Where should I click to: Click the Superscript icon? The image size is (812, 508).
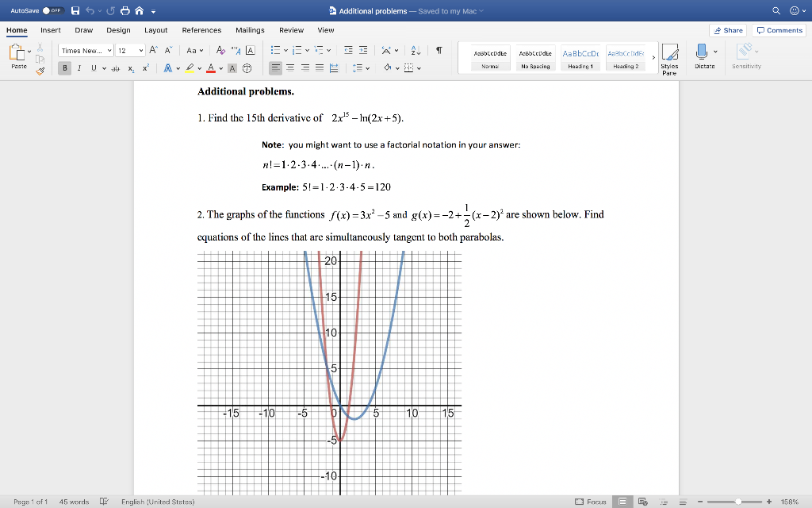click(x=146, y=68)
